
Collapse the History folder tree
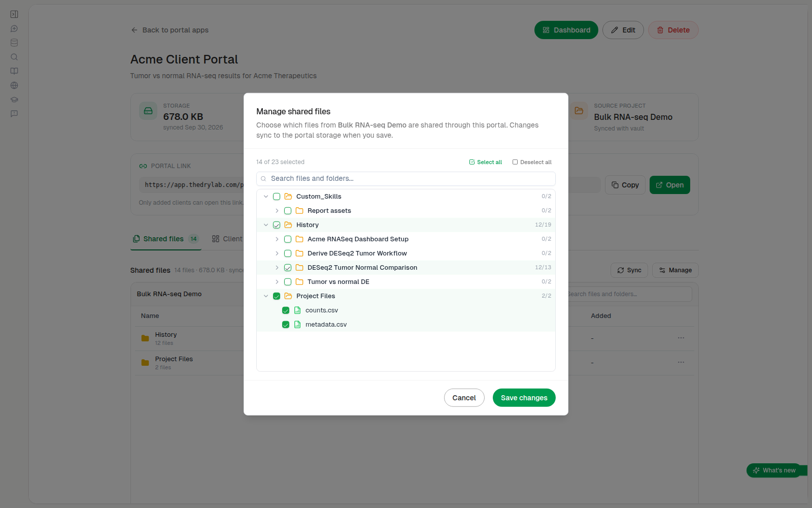pos(266,225)
